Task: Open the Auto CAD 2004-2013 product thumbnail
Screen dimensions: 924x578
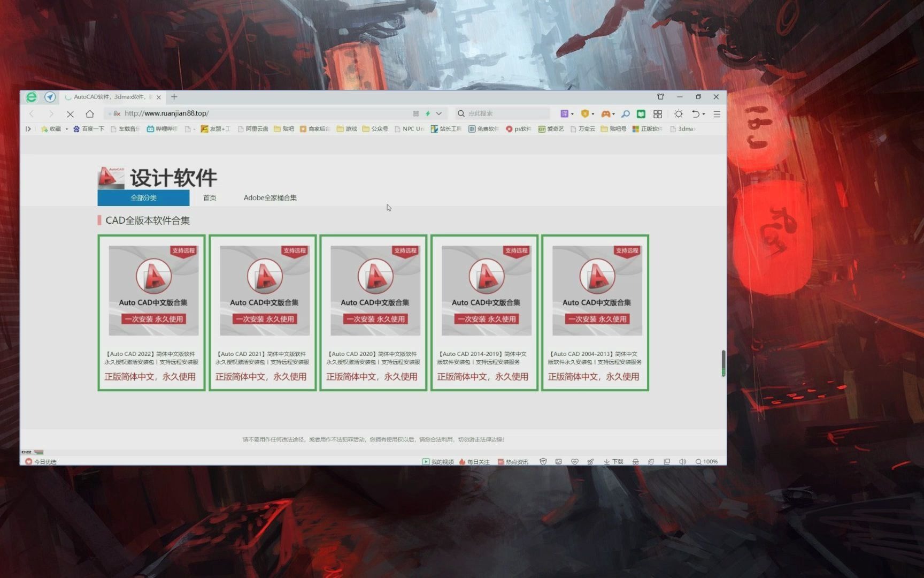Action: point(597,291)
